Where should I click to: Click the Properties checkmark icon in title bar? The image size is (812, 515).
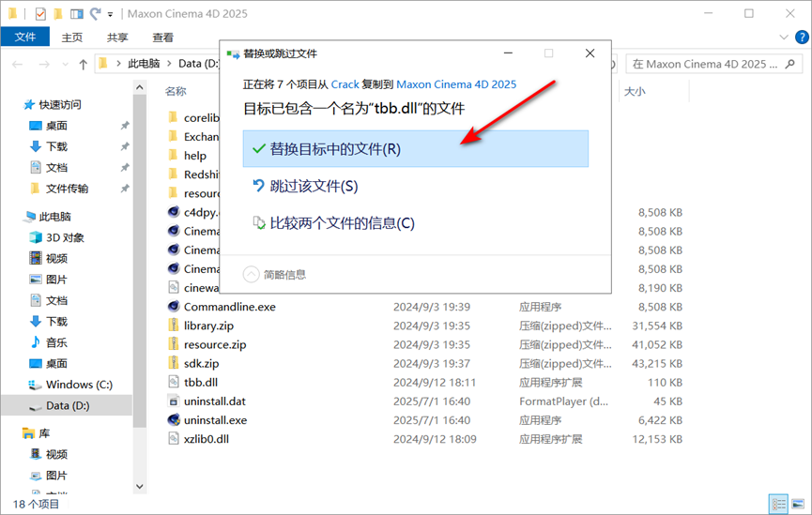[40, 14]
